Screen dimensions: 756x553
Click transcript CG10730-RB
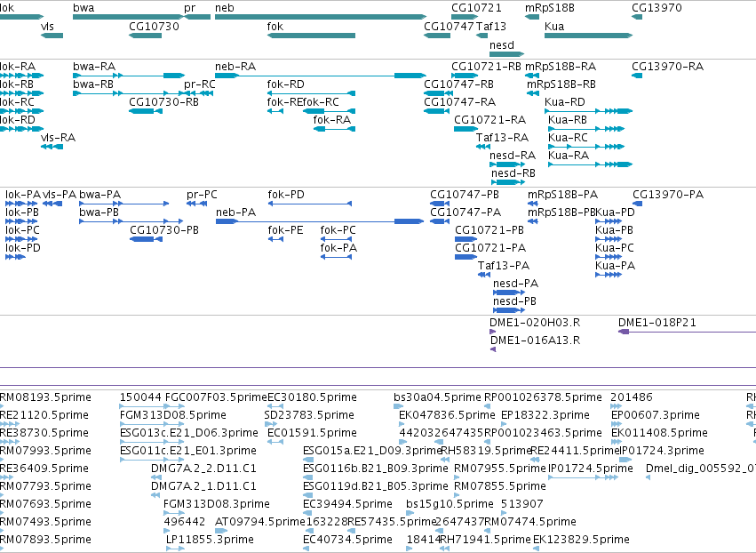click(146, 111)
